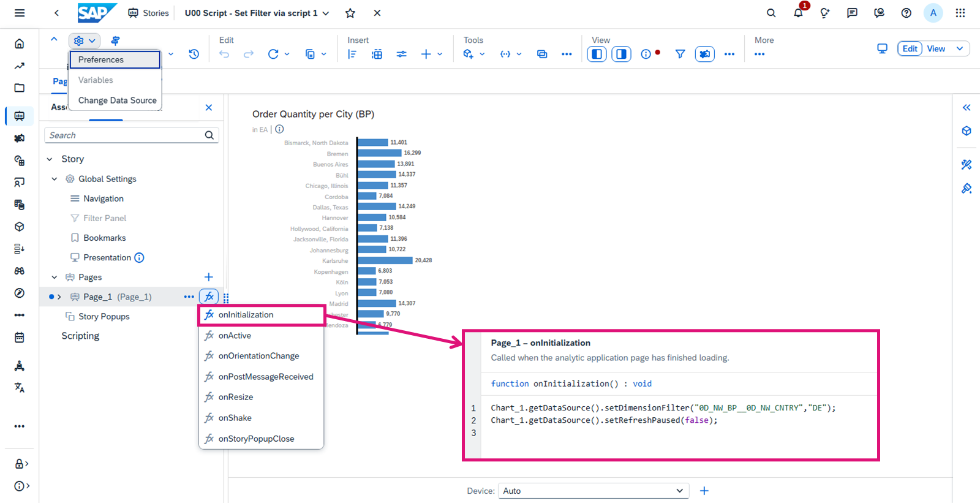Open Navigation settings in tree
The image size is (980, 503).
click(x=103, y=199)
